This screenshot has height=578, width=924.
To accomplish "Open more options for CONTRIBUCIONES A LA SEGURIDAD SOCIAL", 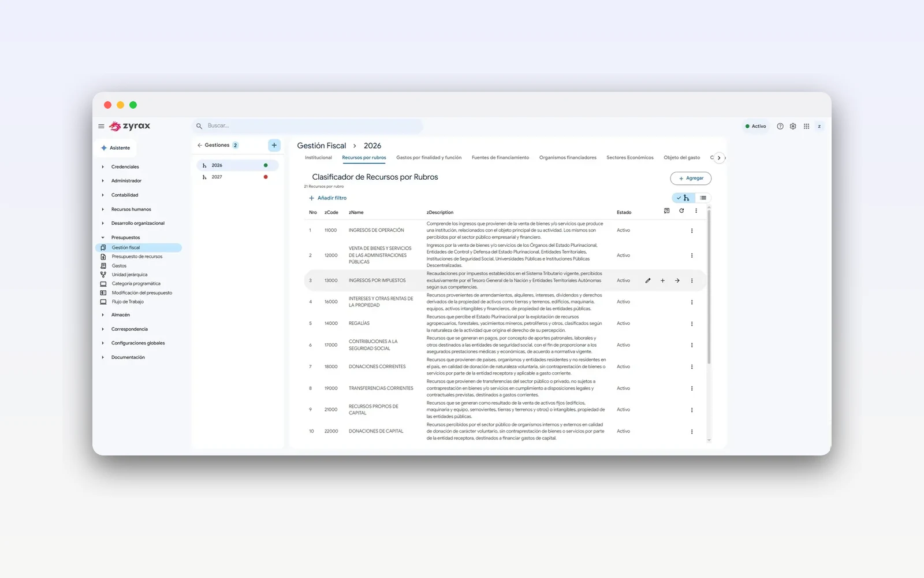I will click(692, 345).
